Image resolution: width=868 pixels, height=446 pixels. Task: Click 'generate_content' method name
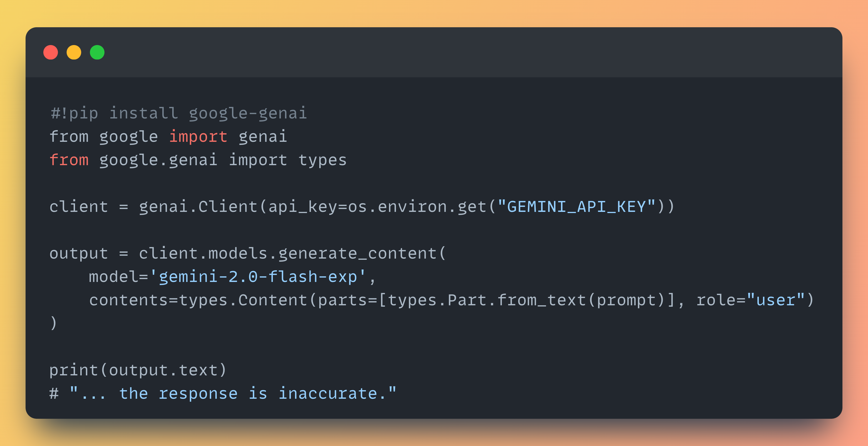click(x=357, y=254)
